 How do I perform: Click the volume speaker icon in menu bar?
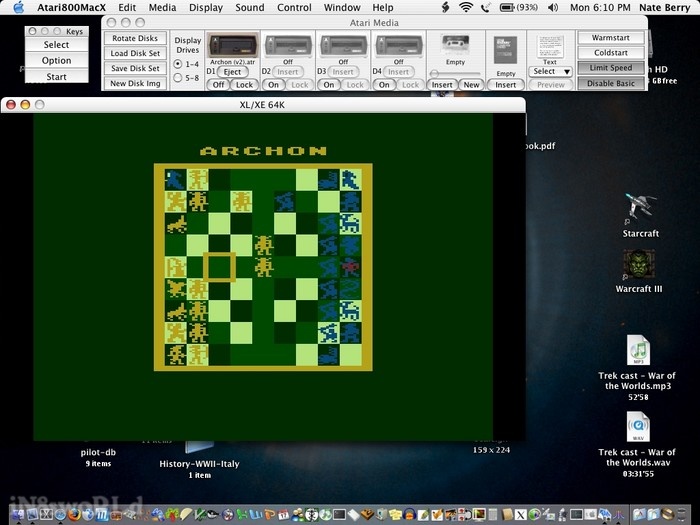(x=553, y=7)
